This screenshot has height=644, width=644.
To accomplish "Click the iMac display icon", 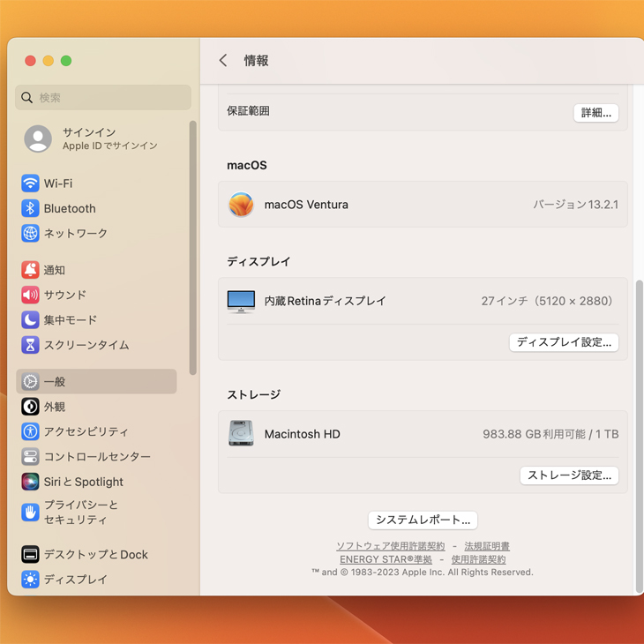I will (x=241, y=302).
